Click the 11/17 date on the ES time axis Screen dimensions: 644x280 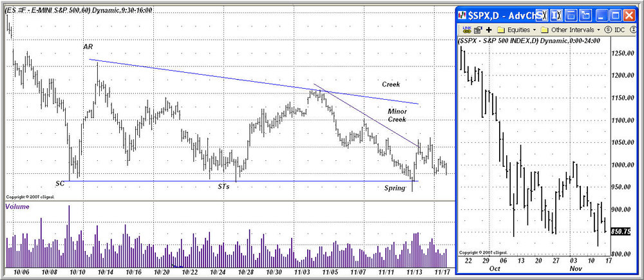click(x=443, y=272)
